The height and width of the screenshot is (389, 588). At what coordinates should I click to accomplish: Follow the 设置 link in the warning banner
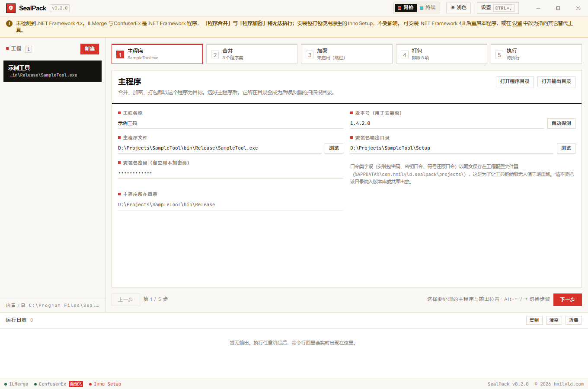(517, 23)
